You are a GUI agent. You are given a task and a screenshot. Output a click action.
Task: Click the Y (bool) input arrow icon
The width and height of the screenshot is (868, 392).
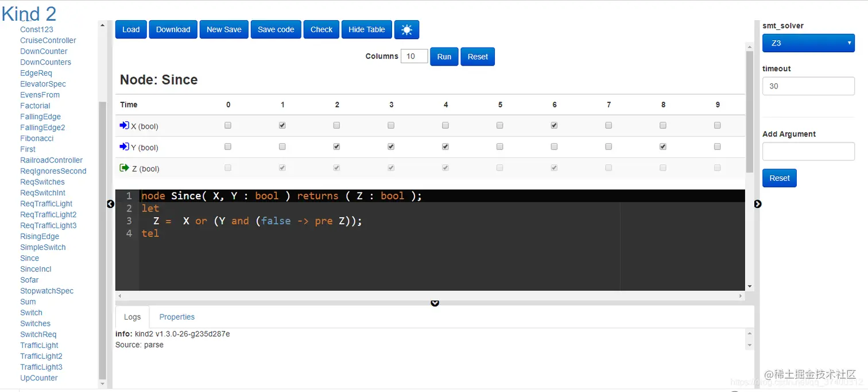coord(125,147)
